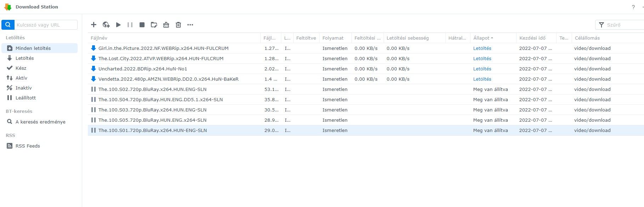Select Uncharted.2022.BDRip download row
Screen dimensions: 644x207
pyautogui.click(x=366, y=69)
